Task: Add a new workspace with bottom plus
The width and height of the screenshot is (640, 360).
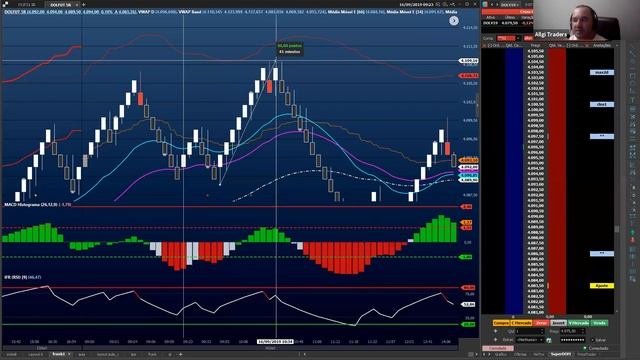Action: click(x=180, y=354)
